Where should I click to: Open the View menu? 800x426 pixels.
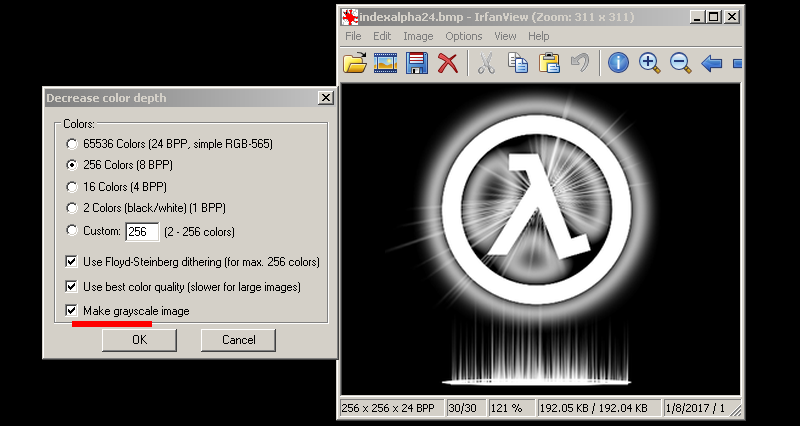[x=505, y=36]
